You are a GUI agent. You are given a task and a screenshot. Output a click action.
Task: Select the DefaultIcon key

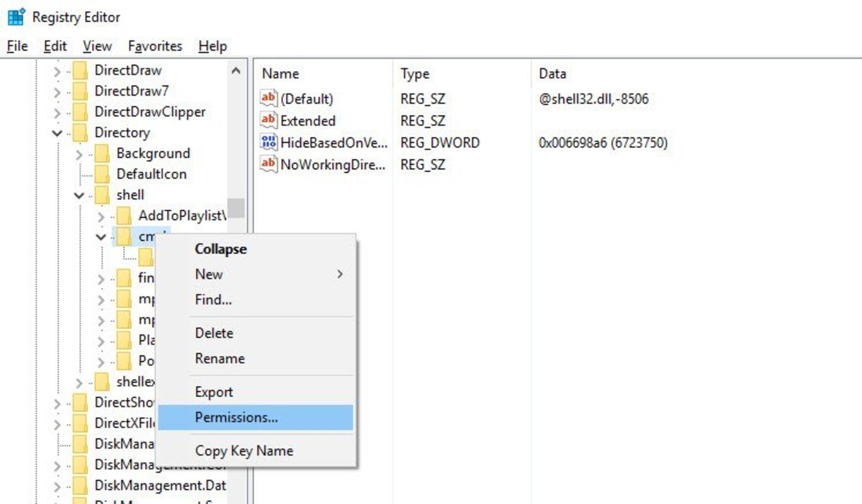(151, 174)
